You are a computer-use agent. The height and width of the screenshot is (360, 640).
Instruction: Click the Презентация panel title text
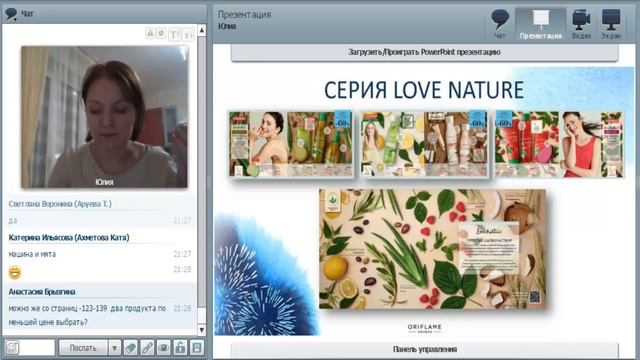tap(244, 15)
